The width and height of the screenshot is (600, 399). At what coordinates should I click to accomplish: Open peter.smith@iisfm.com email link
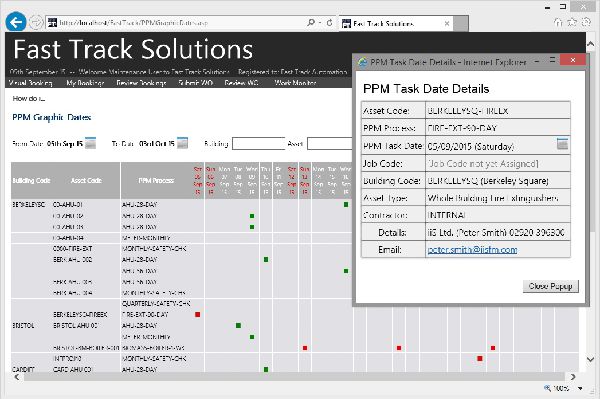[472, 250]
